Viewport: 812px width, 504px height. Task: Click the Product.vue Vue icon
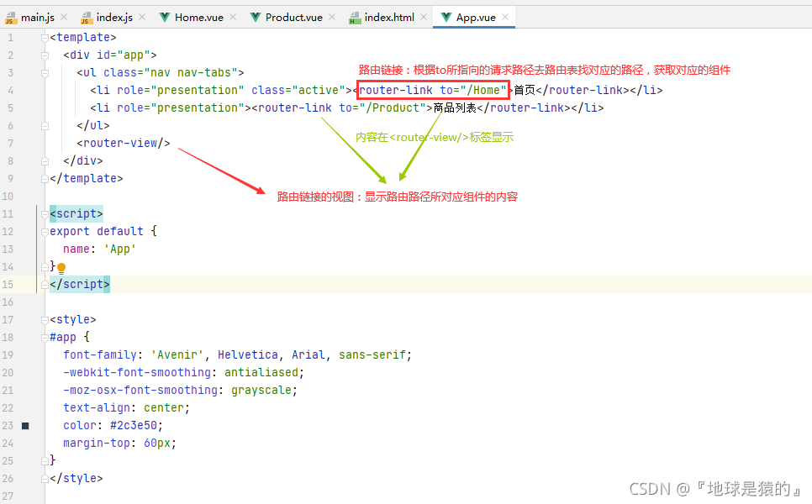pyautogui.click(x=256, y=18)
